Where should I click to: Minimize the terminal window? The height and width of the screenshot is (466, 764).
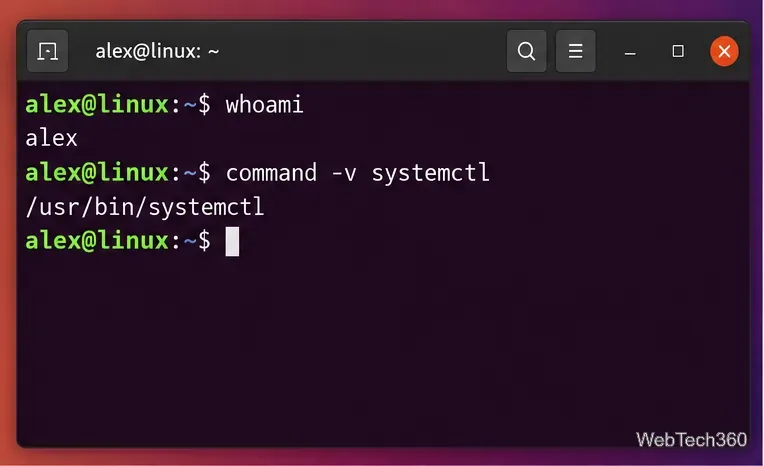point(630,52)
